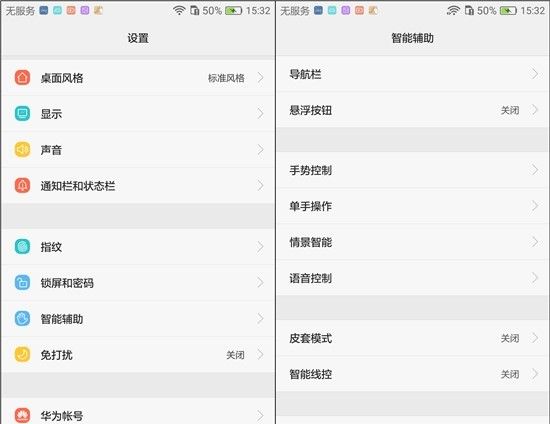Tap the teal display icon beside 显示
This screenshot has width=550, height=424.
(22, 113)
